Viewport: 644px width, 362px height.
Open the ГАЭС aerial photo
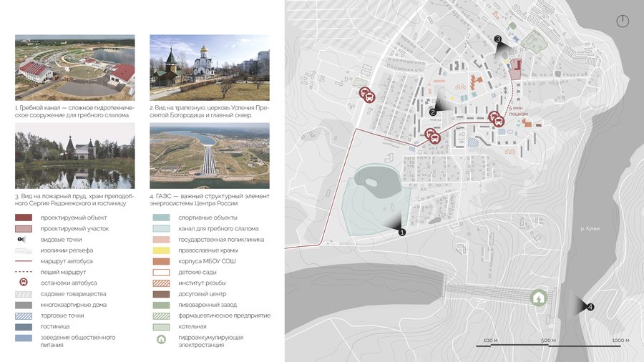pyautogui.click(x=210, y=155)
